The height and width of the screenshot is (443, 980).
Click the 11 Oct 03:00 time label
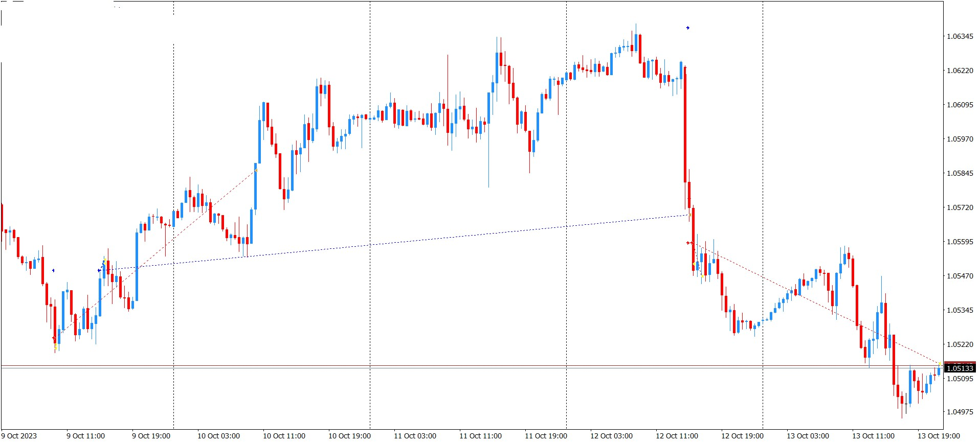pos(415,436)
